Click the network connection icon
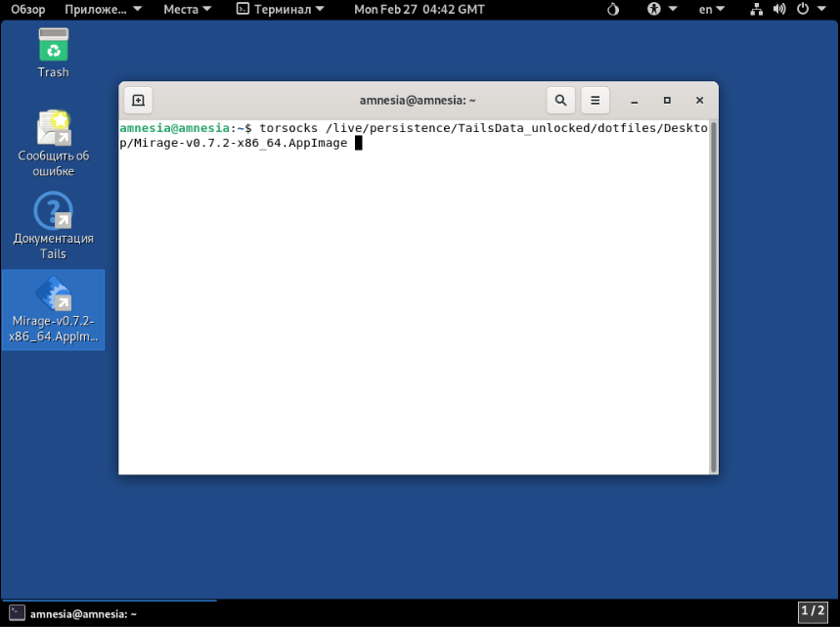The height and width of the screenshot is (627, 840). (756, 10)
